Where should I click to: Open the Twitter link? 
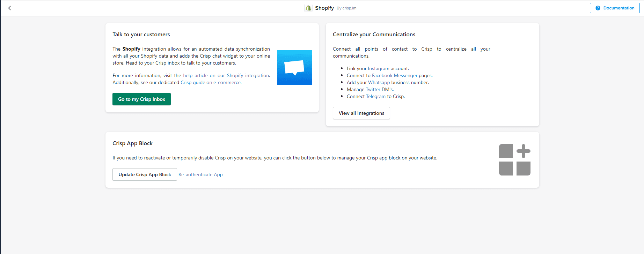coord(373,89)
